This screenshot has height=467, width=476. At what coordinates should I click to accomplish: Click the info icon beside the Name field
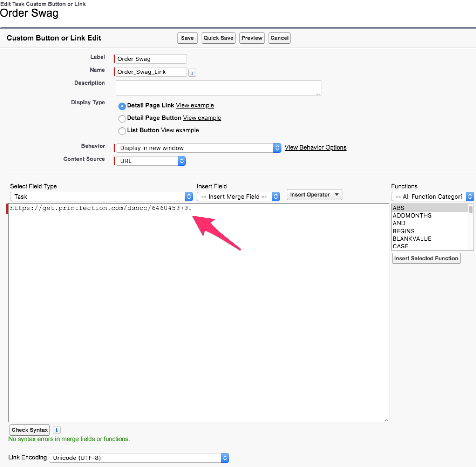(192, 72)
